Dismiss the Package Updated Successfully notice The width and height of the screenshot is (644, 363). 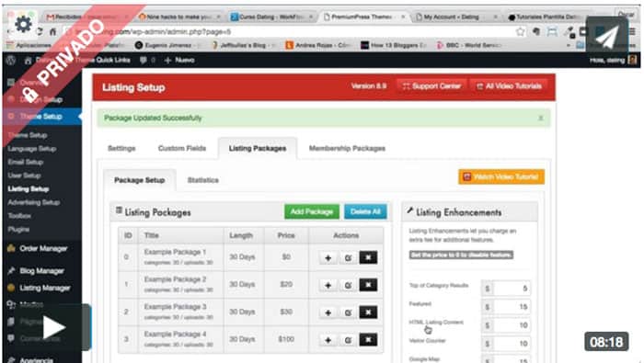click(541, 119)
